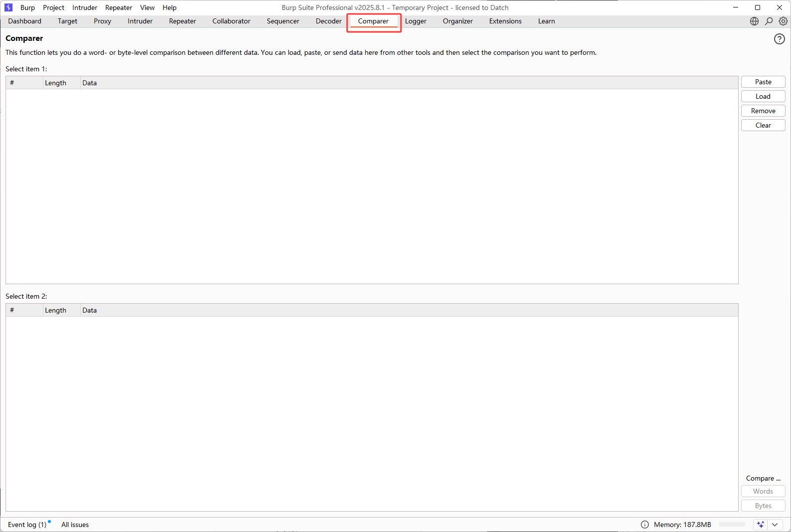
Task: Open the Intruder menu in menu bar
Action: pyautogui.click(x=85, y=7)
